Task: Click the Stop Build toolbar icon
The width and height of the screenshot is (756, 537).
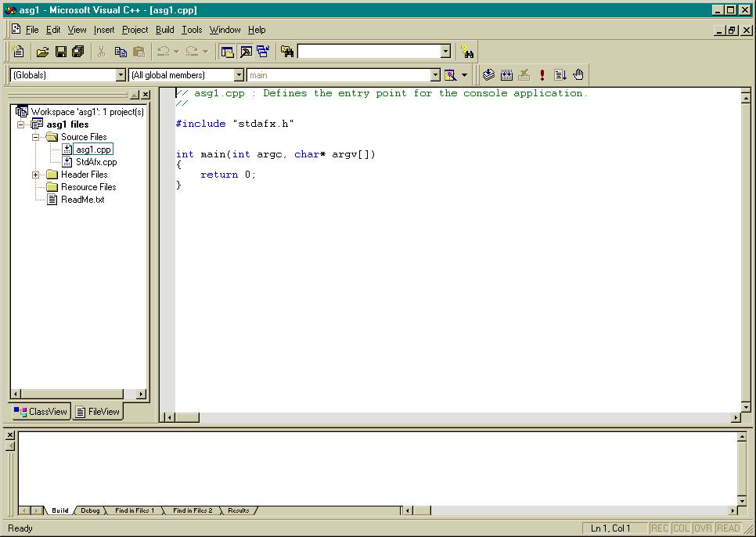Action: 524,74
